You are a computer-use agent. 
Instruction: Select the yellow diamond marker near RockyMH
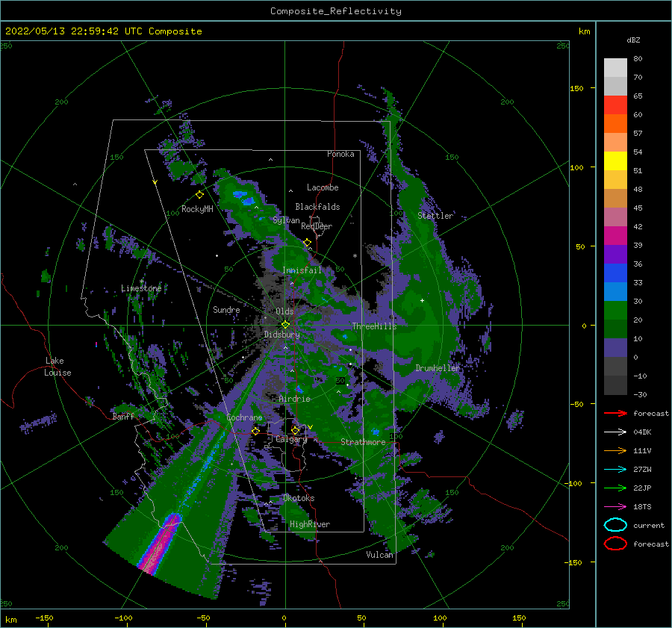pos(199,195)
